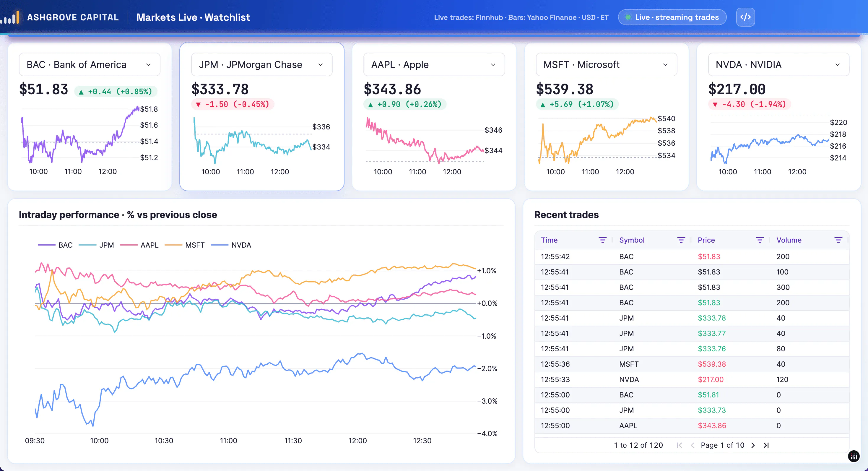Image resolution: width=868 pixels, height=471 pixels.
Task: Click the NVDA -4.30 (-1.94%) change badge
Action: pyautogui.click(x=750, y=104)
